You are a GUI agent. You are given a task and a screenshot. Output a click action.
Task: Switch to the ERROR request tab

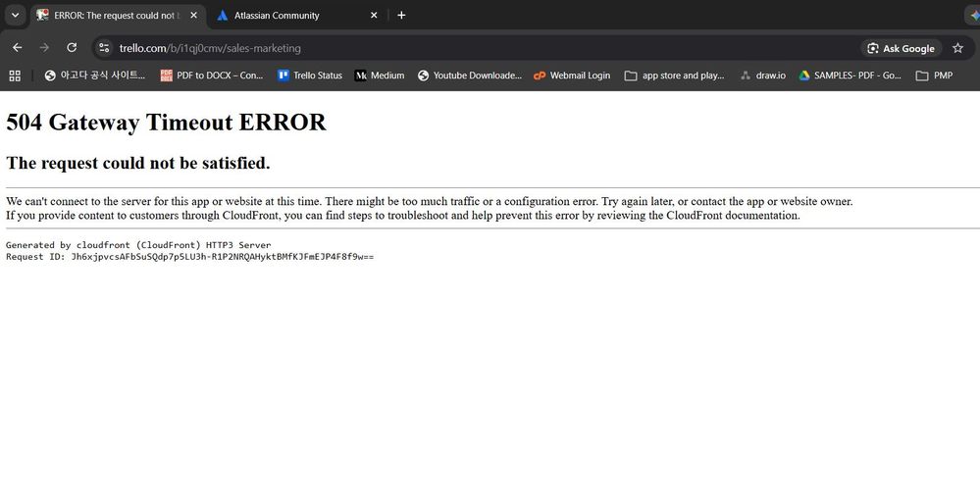coord(117,15)
